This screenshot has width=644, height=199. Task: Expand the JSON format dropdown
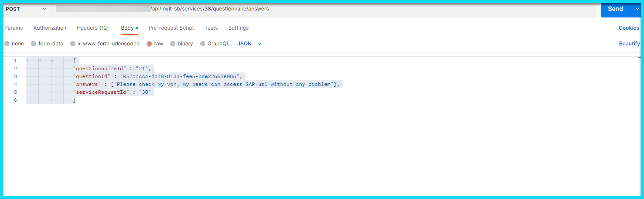point(249,44)
